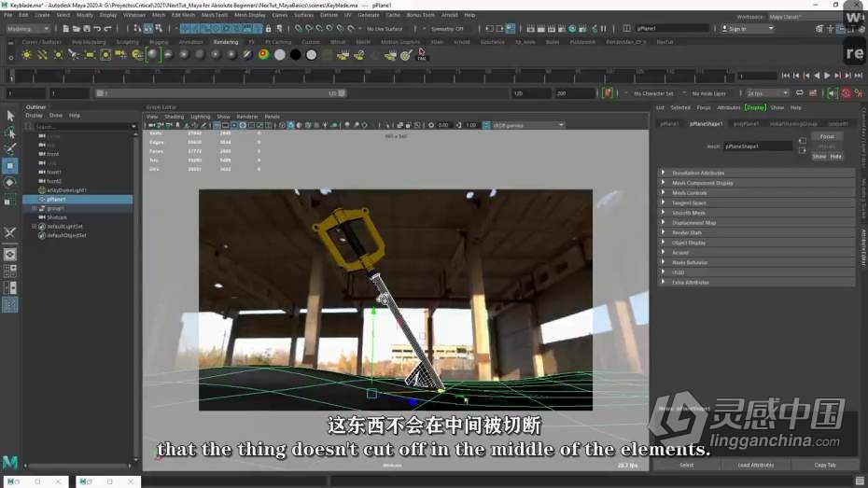
Task: Open the viewport Shading menu
Action: (174, 117)
